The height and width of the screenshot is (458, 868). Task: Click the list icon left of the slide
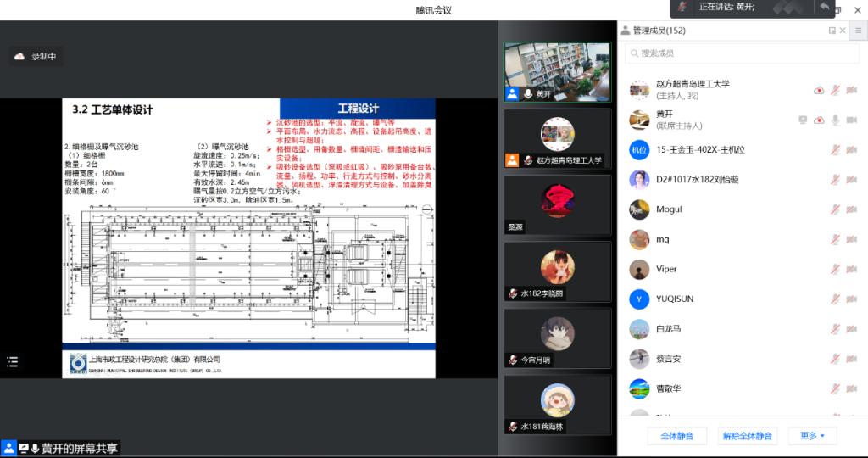[12, 362]
